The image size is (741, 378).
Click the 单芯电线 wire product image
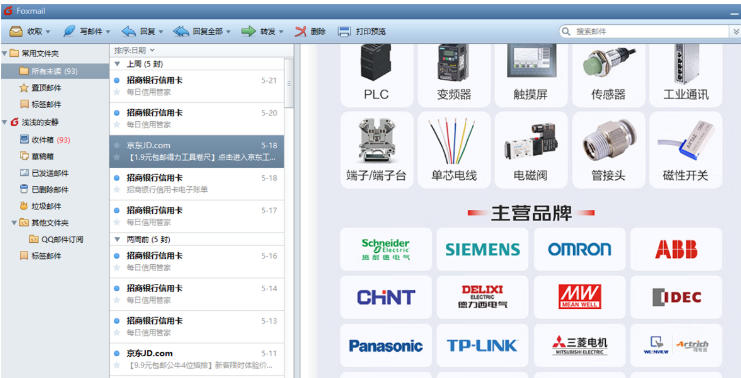pos(453,141)
